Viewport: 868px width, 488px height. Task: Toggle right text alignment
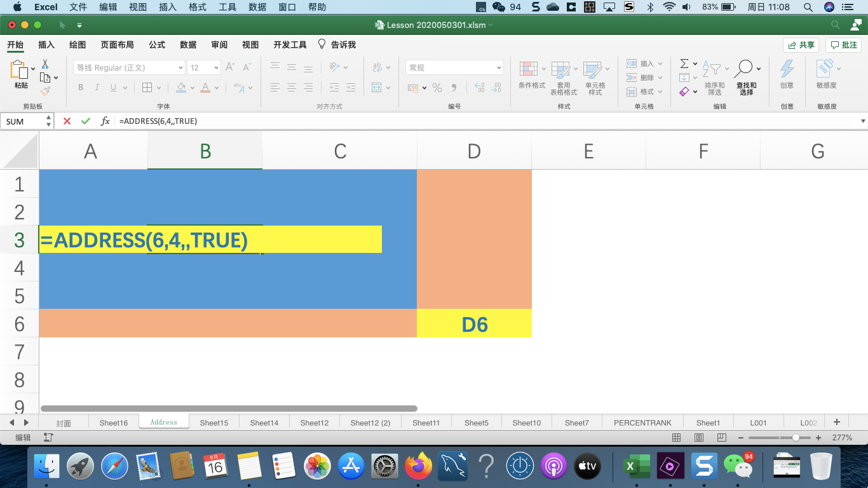308,88
